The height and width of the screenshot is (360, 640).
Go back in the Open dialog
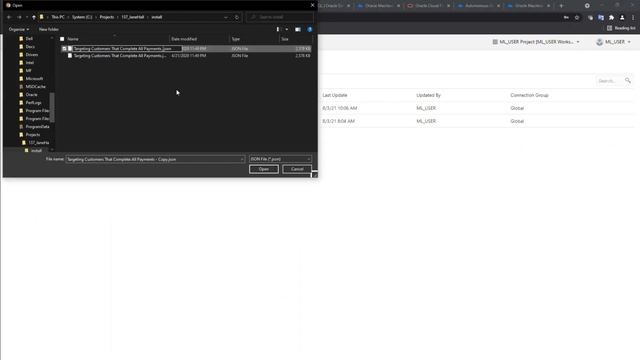[x=9, y=17]
